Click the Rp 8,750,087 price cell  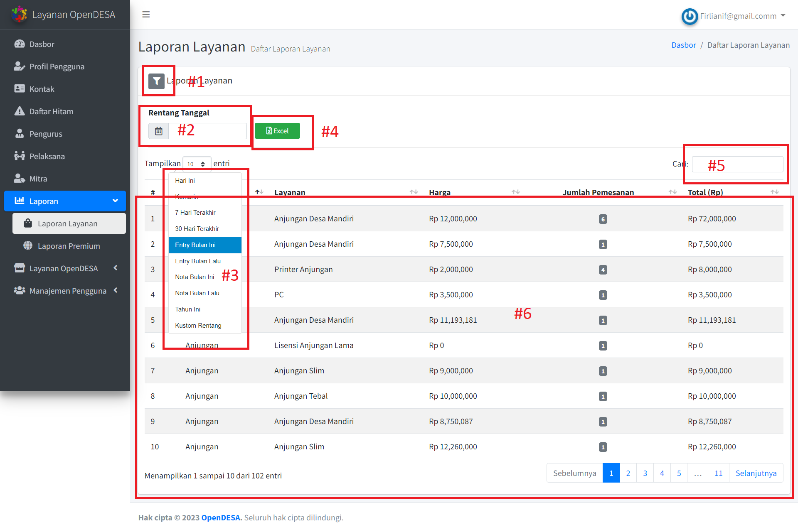[451, 422]
